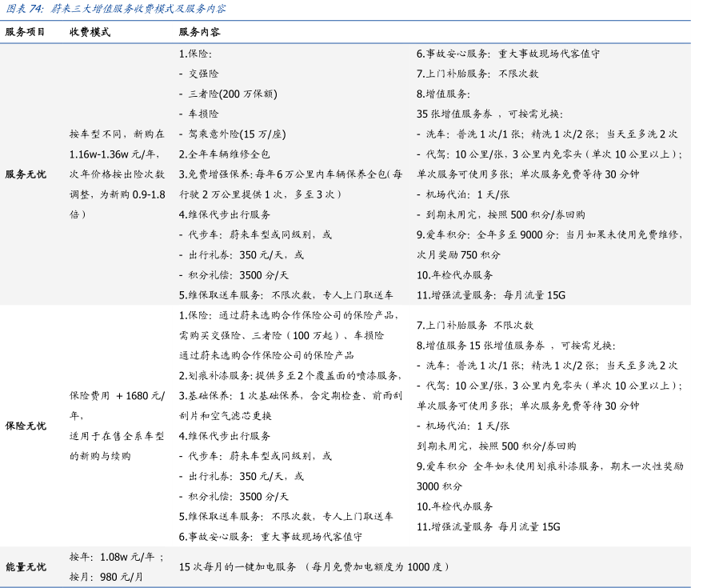This screenshot has width=703, height=588.
Task: Click '需购买交强险、三者险 (100 万起)' line
Action: pos(282,335)
